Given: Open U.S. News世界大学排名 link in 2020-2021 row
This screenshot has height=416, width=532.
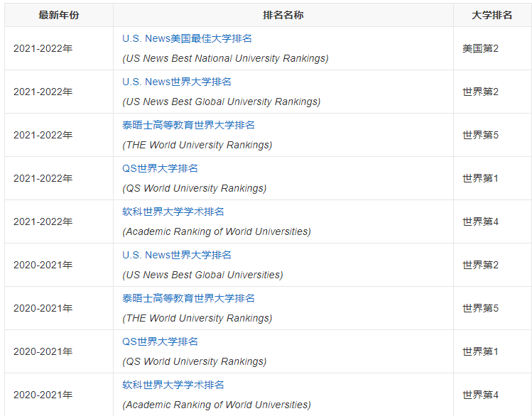Looking at the screenshot, I should [x=177, y=255].
